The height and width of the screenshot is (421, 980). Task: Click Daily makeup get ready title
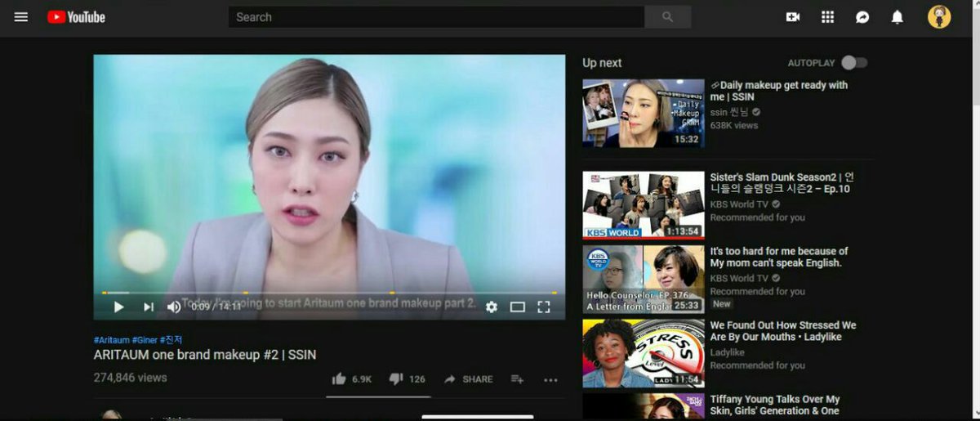[779, 91]
